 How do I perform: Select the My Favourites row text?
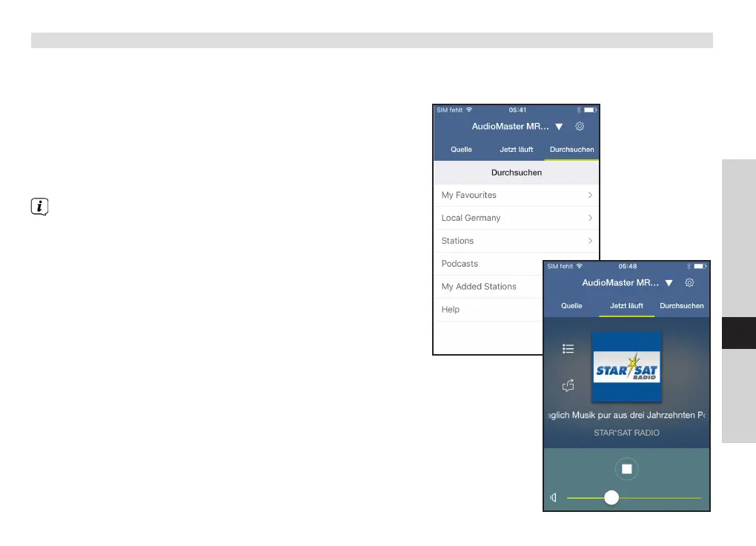(x=468, y=195)
